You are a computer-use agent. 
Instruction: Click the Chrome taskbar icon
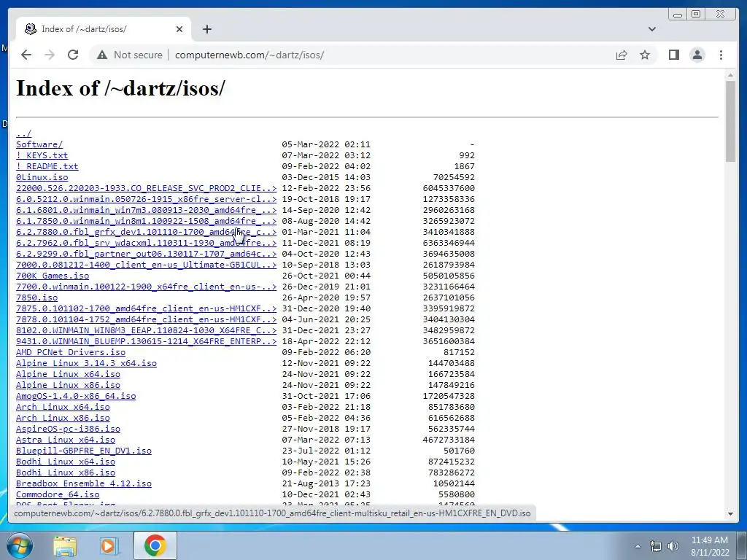tap(155, 545)
